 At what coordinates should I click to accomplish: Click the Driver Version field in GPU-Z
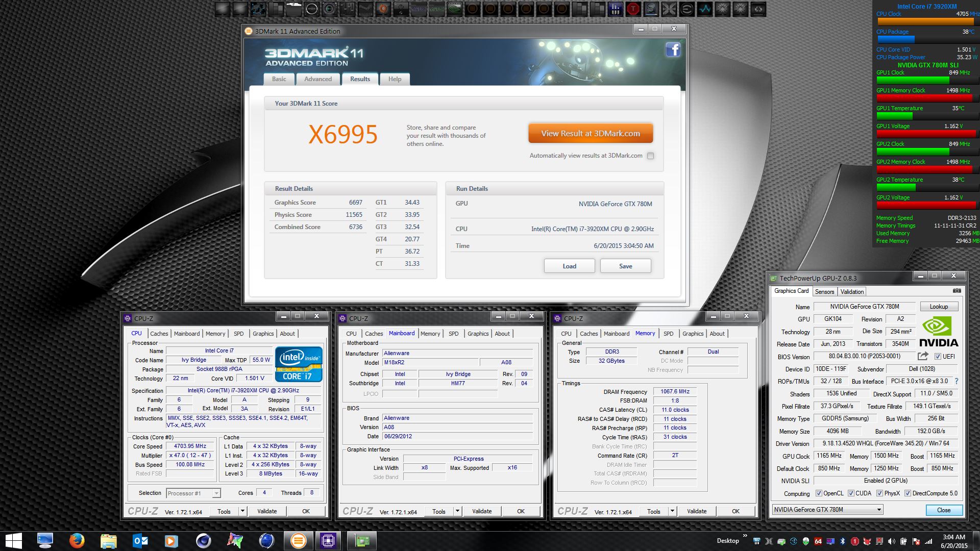pyautogui.click(x=886, y=443)
